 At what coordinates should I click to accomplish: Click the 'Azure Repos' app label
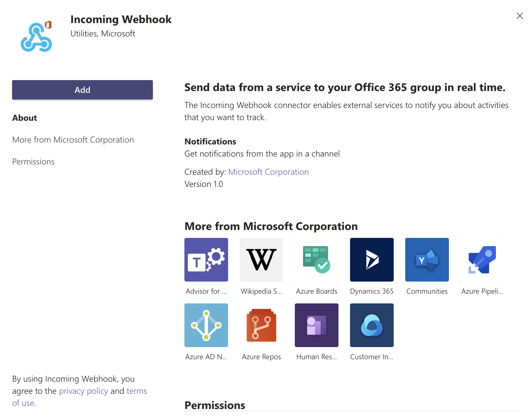coord(261,357)
